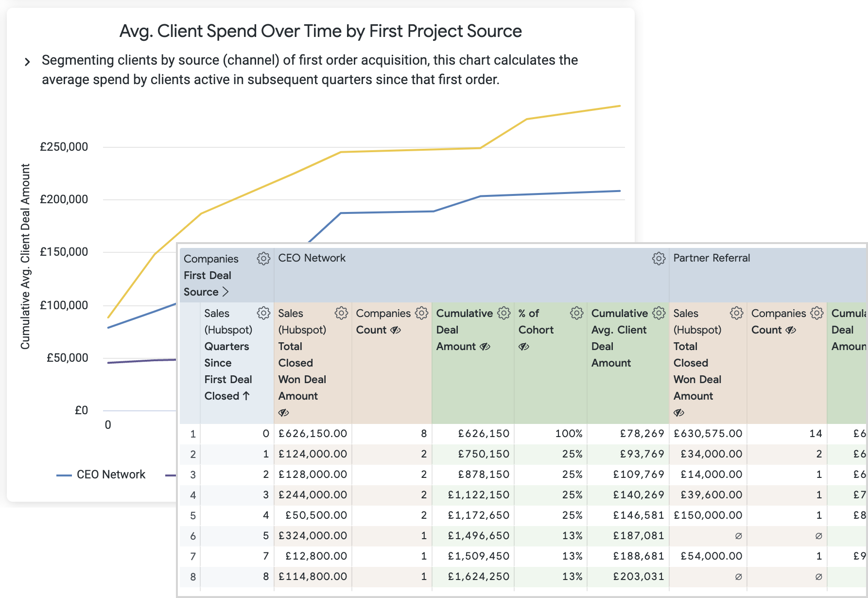Open settings gear for % of Cohort column
Image resolution: width=868 pixels, height=598 pixels.
tap(576, 313)
